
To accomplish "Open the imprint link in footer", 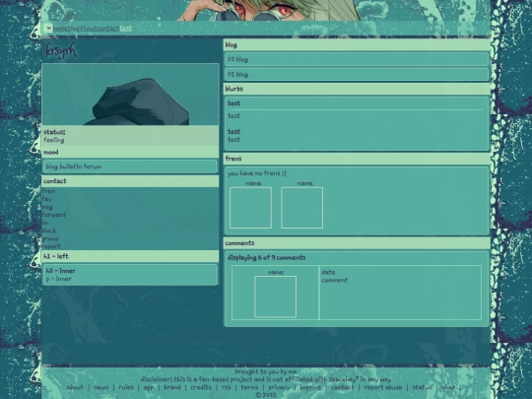I will click(x=310, y=387).
